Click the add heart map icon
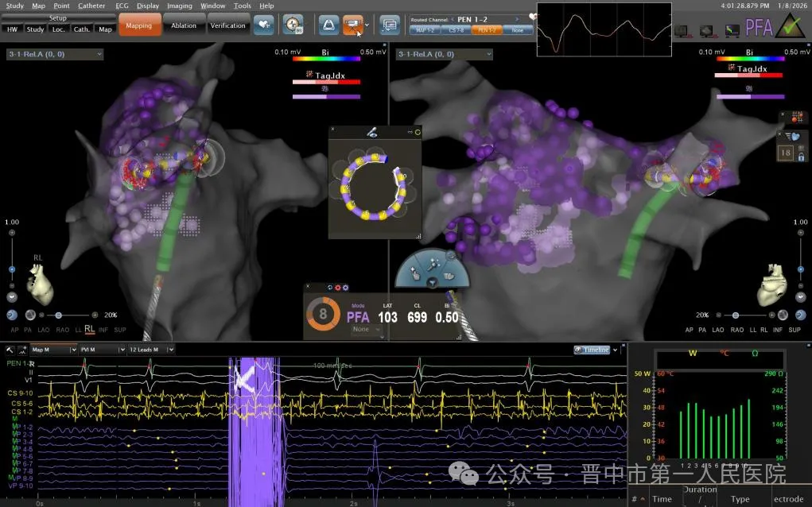The image size is (812, 507). 264,25
